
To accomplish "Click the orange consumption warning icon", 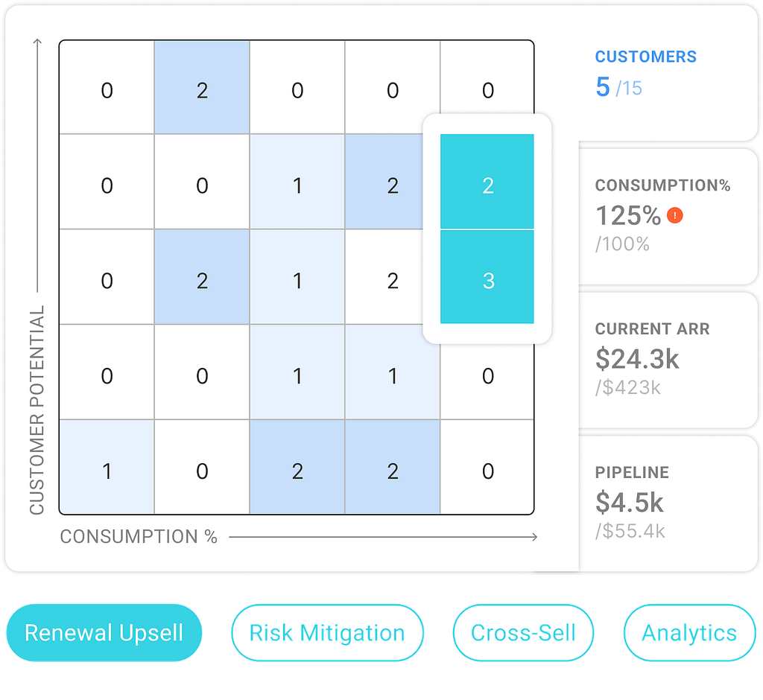I will point(674,215).
